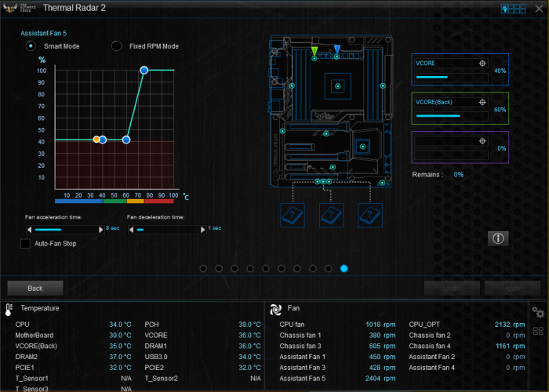Click the fan deceleration time slider bar
This screenshot has height=392, width=549.
click(x=167, y=230)
